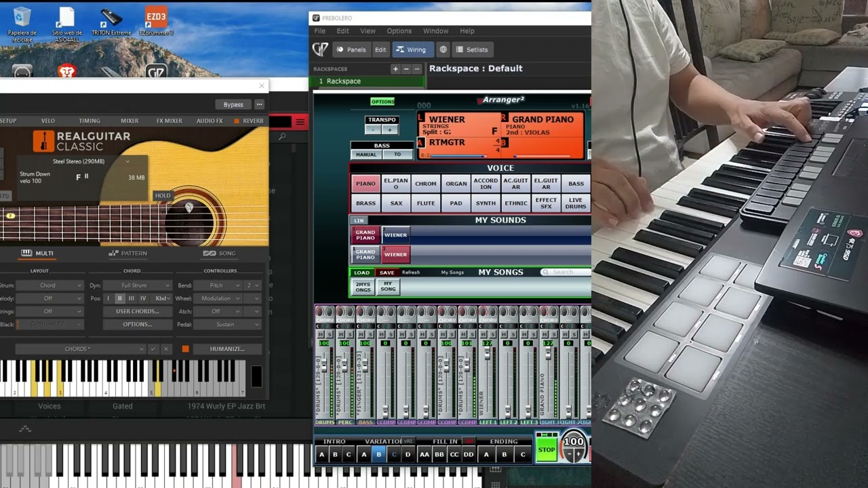Screen dimensions: 868x488
Task: Confirm chord preset with the checkmark icon
Action: [x=153, y=349]
